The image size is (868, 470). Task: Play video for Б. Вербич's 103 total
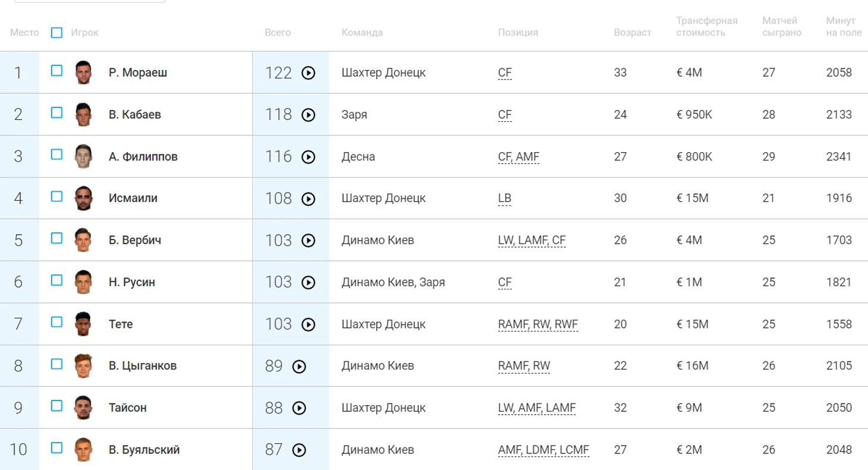(308, 241)
